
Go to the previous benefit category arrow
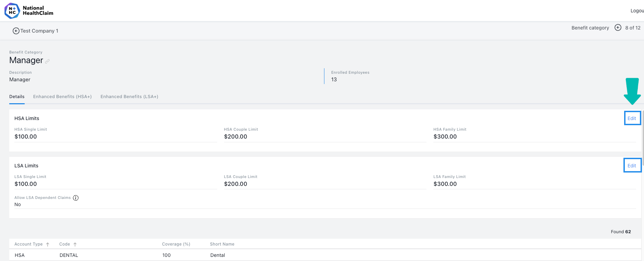[618, 27]
